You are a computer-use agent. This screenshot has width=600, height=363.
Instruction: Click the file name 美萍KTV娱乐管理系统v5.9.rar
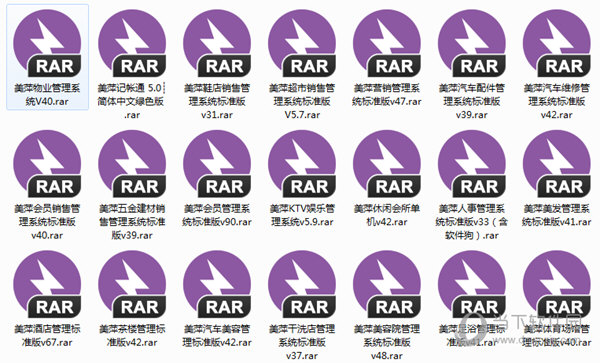(302, 215)
